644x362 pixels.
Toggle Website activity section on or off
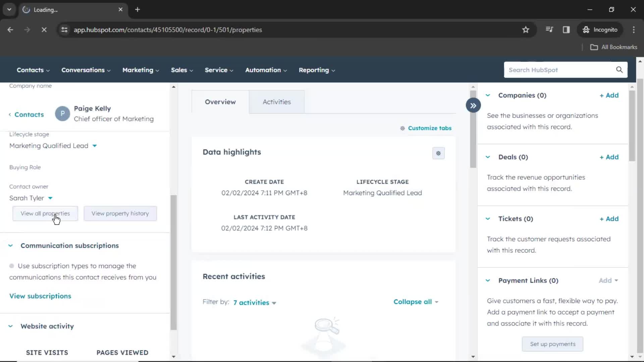tap(10, 326)
